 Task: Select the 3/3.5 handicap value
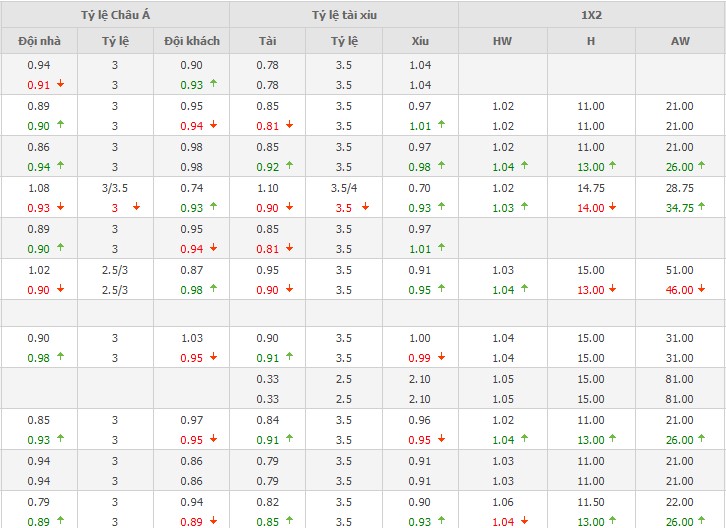point(114,187)
